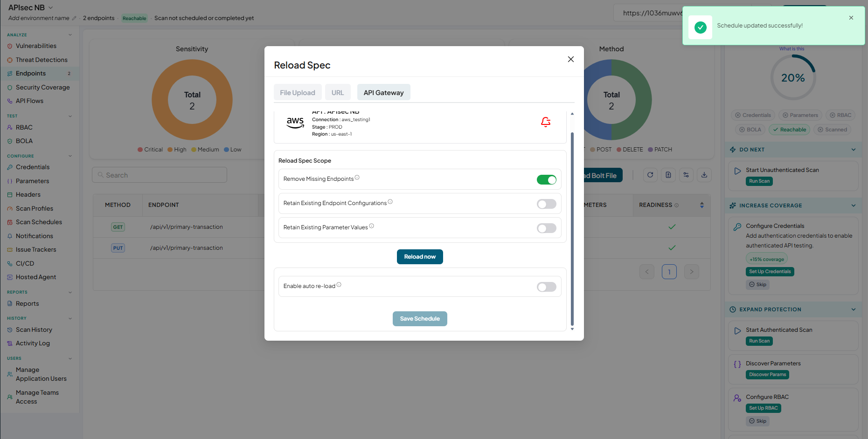The image size is (868, 439).
Task: Click the play icon for Start Unauthenticated Scan
Action: click(x=737, y=171)
